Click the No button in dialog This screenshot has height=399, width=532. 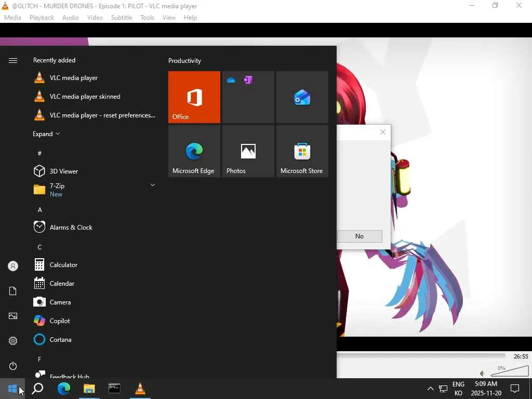tap(360, 236)
